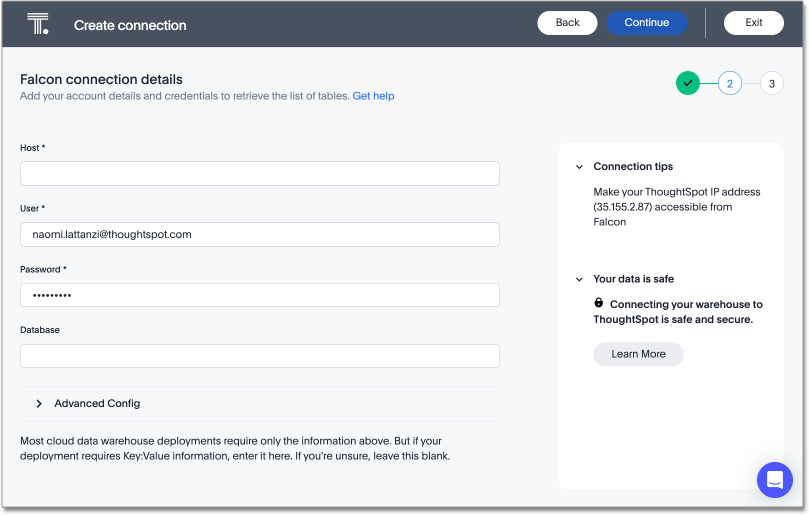This screenshot has height=515, width=809.
Task: Jump to step 3 circle
Action: (771, 83)
